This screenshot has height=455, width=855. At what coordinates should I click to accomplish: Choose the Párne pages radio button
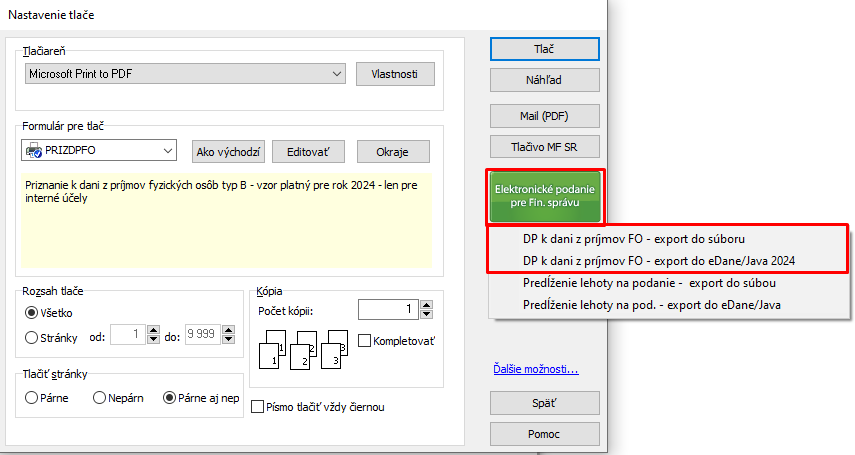[32, 397]
